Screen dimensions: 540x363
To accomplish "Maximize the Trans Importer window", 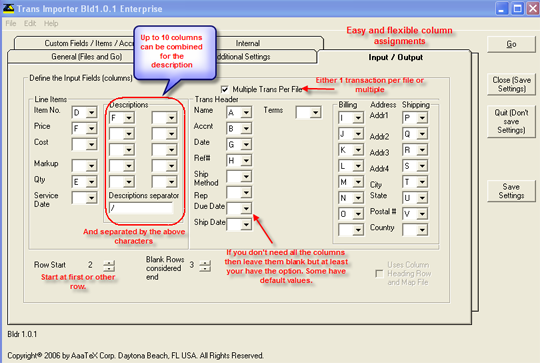I will pyautogui.click(x=517, y=8).
